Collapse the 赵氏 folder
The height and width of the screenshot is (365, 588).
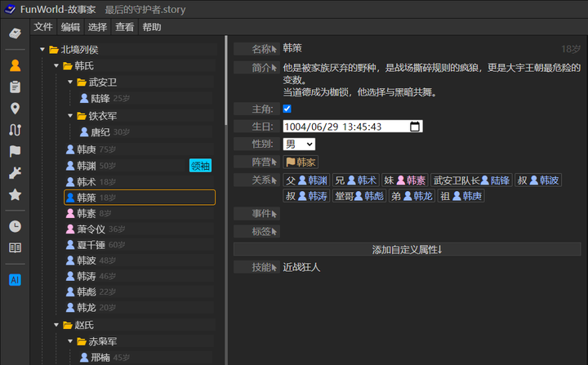pos(56,325)
